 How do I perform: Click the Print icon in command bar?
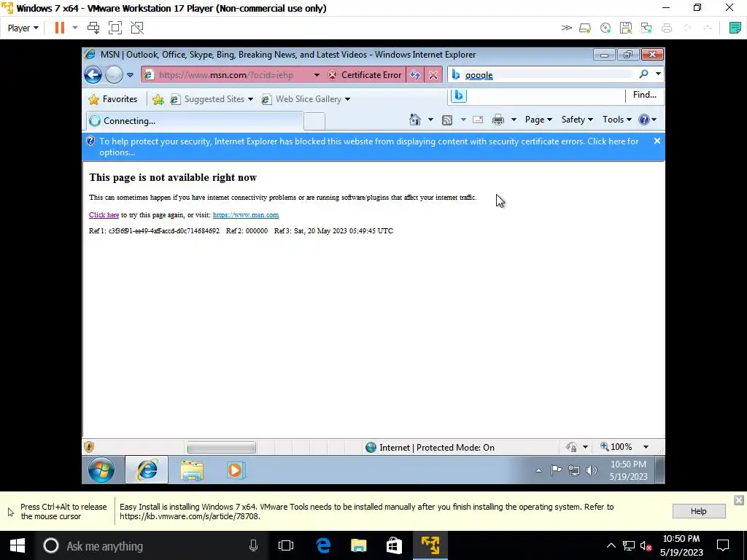tap(498, 120)
